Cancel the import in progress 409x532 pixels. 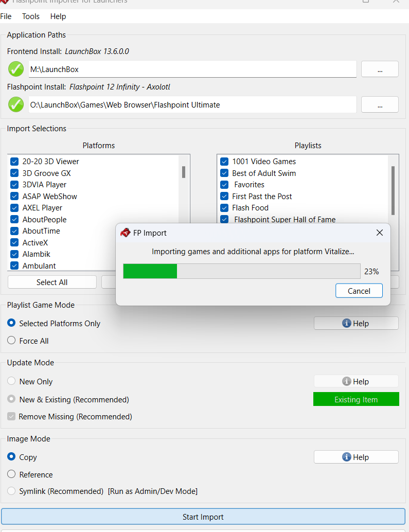(x=359, y=291)
